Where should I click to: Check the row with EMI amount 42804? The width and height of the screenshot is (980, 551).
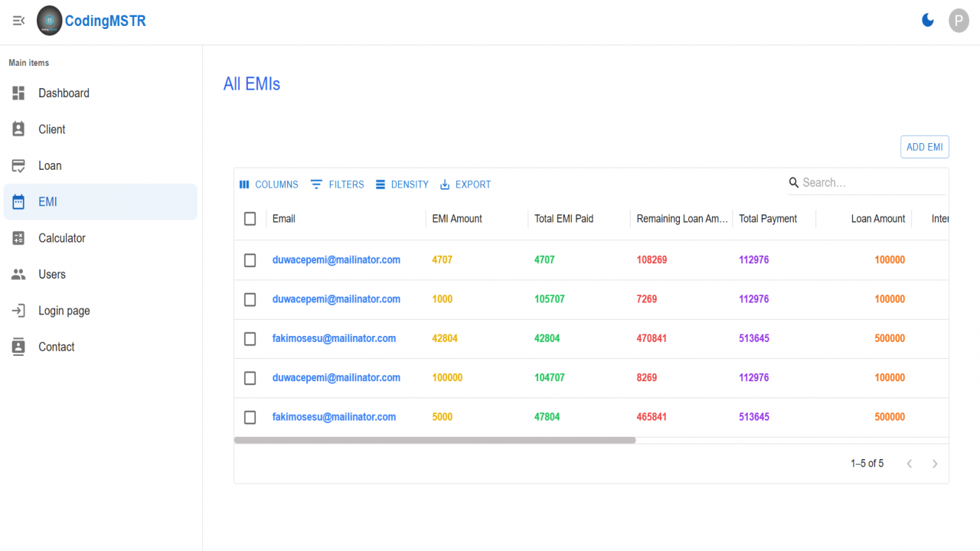250,338
